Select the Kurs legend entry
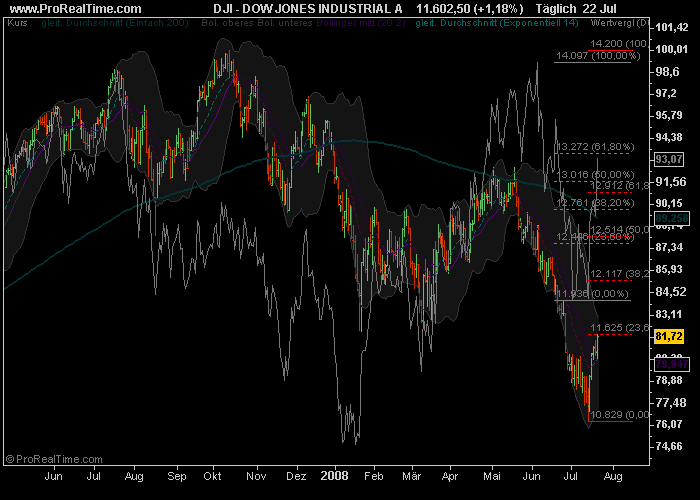 click(x=17, y=23)
